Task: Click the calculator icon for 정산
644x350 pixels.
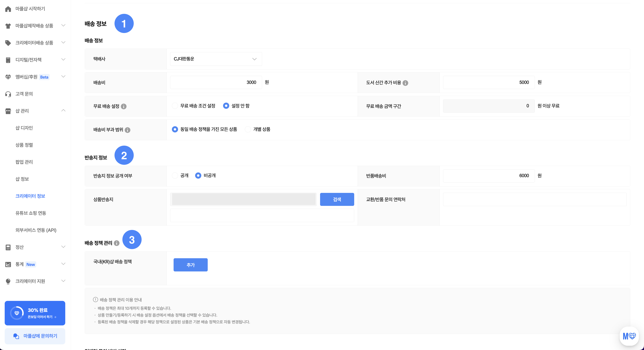Action: point(8,247)
